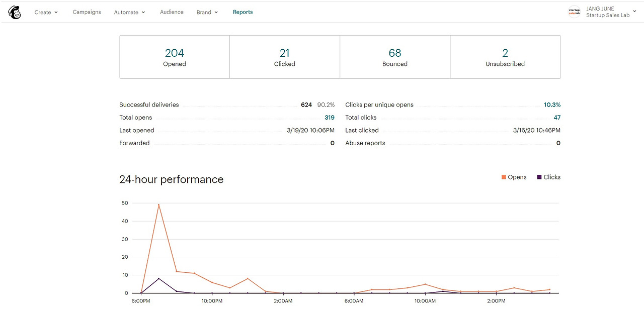
Task: Click the opens peak point at 49
Action: tap(158, 204)
